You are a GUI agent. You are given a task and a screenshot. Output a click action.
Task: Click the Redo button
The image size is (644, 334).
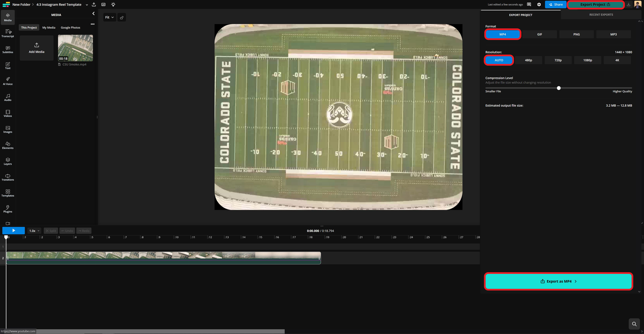(84, 231)
